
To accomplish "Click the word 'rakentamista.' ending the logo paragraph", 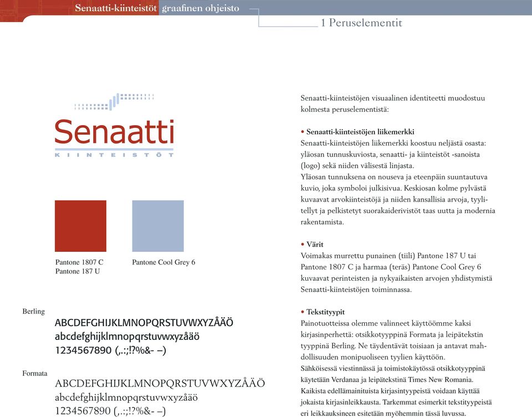I will [x=322, y=222].
